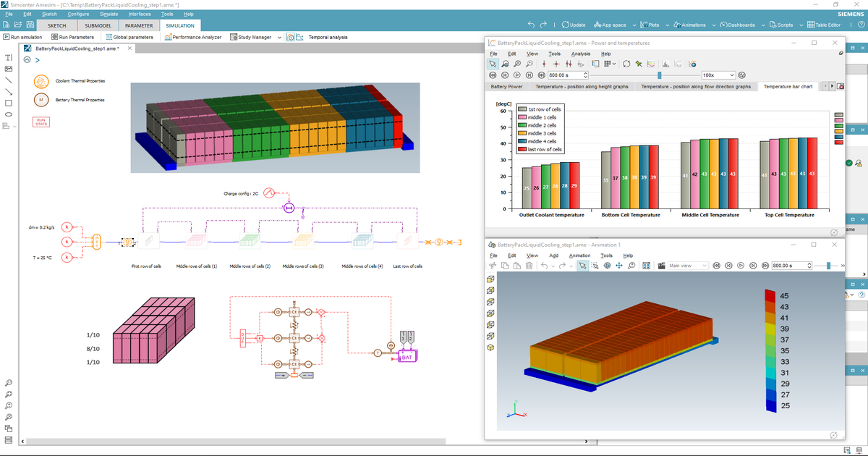868x456 pixels.
Task: Switch to the SKETCH mode tab
Action: tap(56, 26)
